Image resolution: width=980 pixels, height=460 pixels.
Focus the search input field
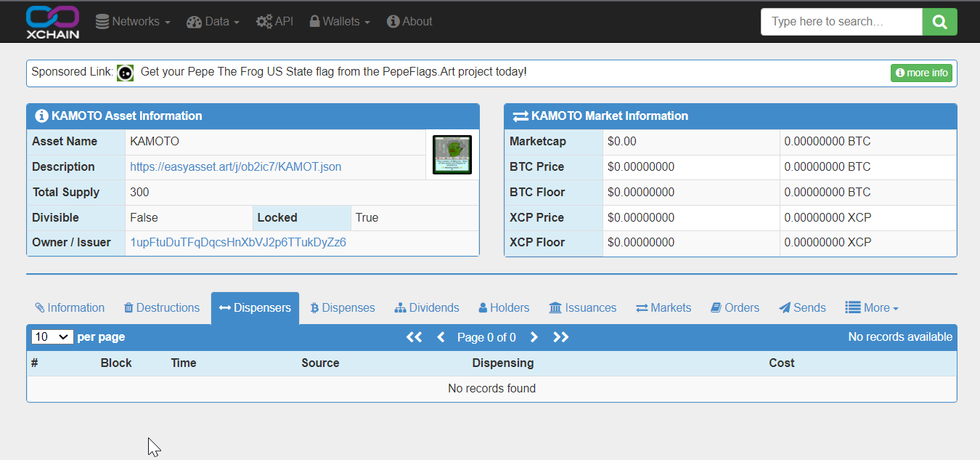tap(841, 22)
